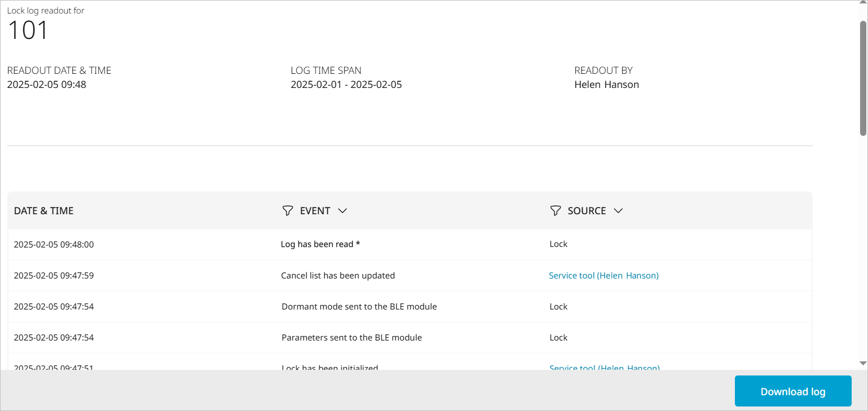The width and height of the screenshot is (868, 411).
Task: Expand the EVENT column dropdown chevron
Action: pyautogui.click(x=342, y=211)
